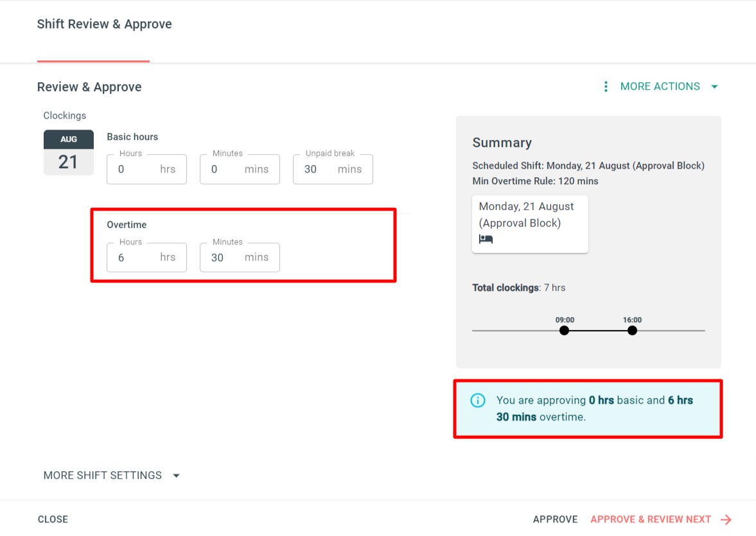Click the Basic hours Minutes field
This screenshot has height=536, width=756.
pos(229,169)
